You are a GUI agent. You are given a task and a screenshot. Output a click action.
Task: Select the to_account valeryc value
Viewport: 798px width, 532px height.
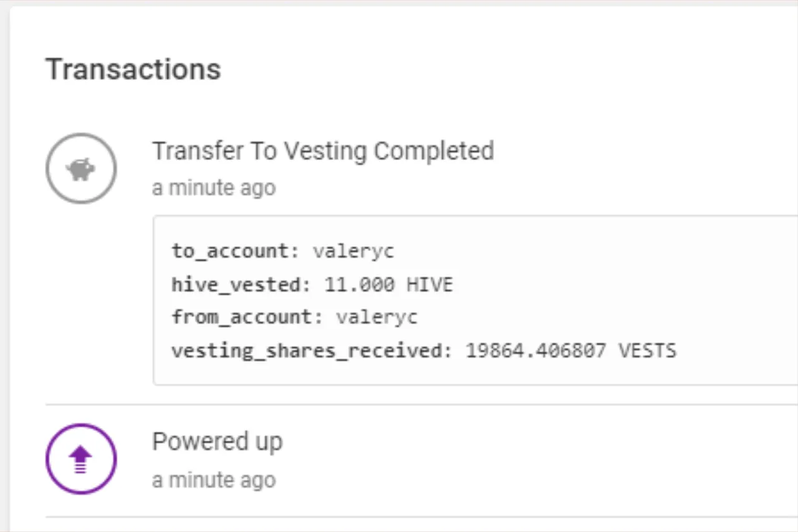click(x=353, y=252)
